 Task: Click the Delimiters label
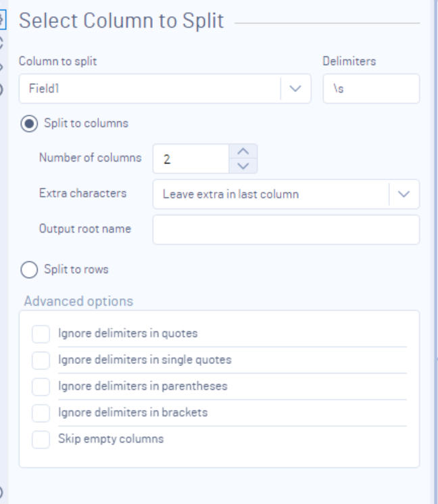pyautogui.click(x=349, y=61)
